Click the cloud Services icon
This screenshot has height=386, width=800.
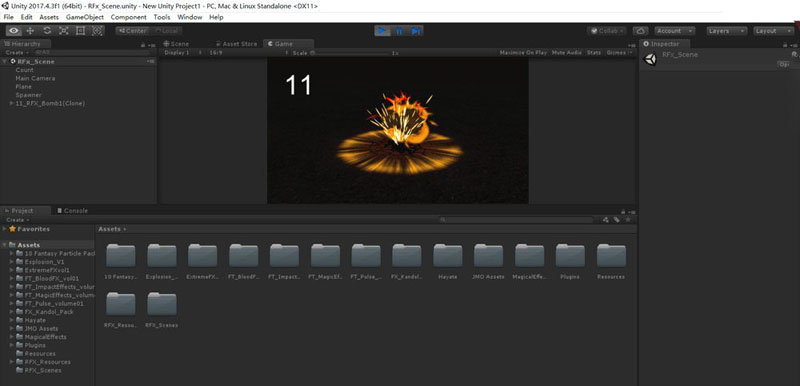click(x=640, y=31)
